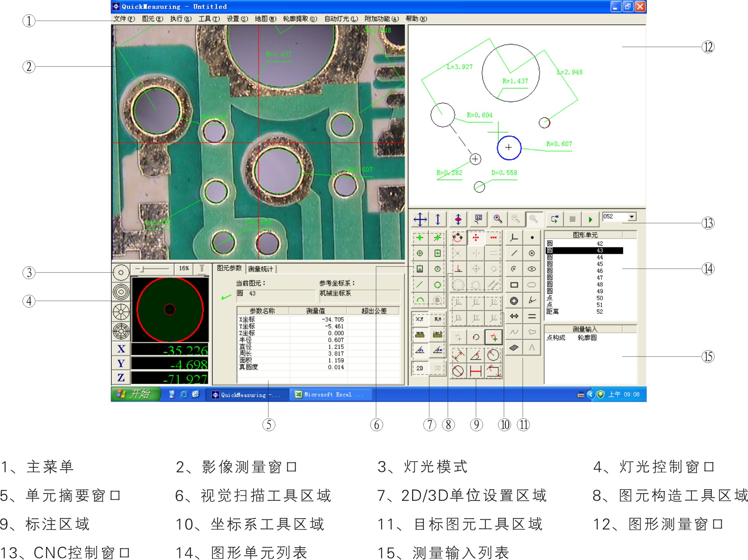
Task: Choose the diameter annotation tool
Action: pos(458,371)
